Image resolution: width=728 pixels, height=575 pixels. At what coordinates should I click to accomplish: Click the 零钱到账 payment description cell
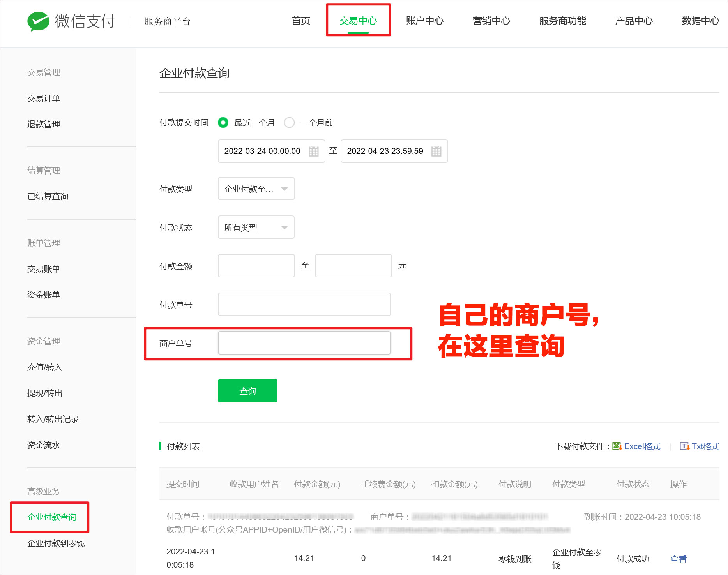(515, 559)
